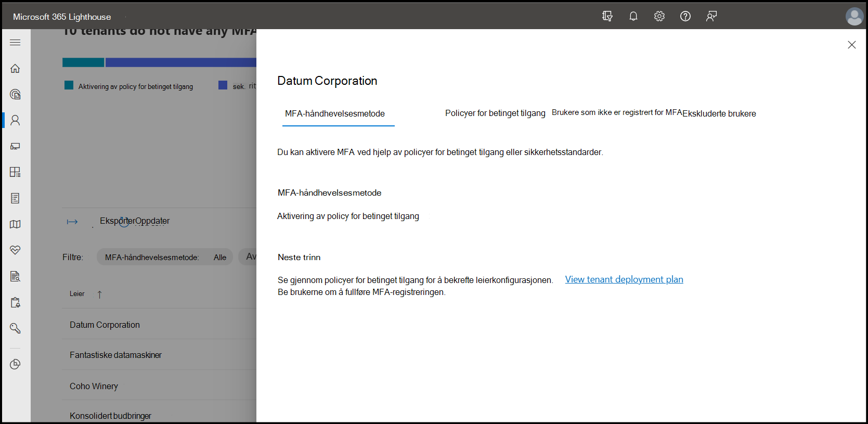Image resolution: width=868 pixels, height=424 pixels.
Task: Open Brukere som ikke er registrert for MFA tab
Action: [x=617, y=112]
